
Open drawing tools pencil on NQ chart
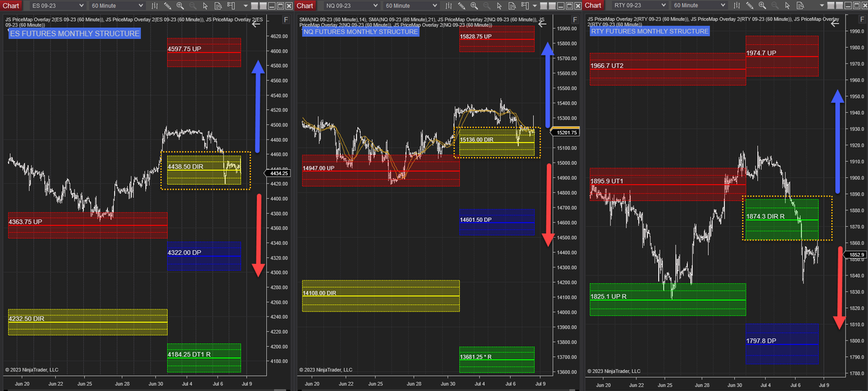tap(461, 6)
